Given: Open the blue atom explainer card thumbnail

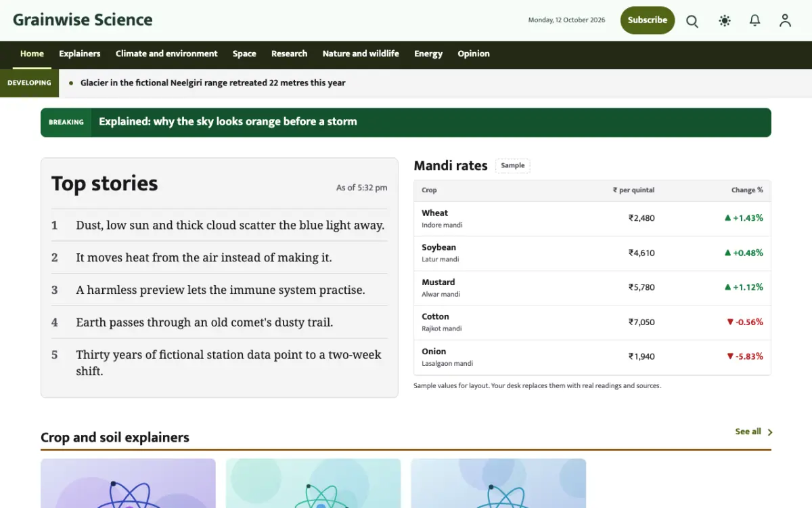Looking at the screenshot, I should pyautogui.click(x=499, y=484).
